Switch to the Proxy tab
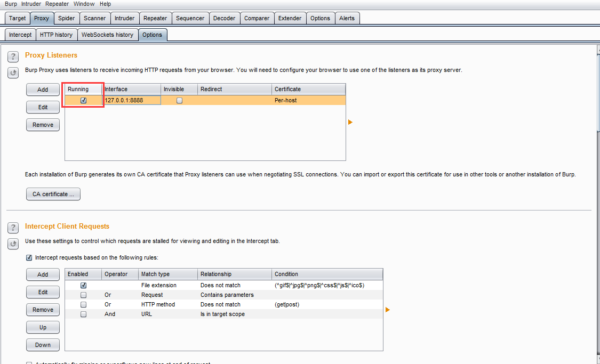Screen dimensions: 600x364 point(41,18)
